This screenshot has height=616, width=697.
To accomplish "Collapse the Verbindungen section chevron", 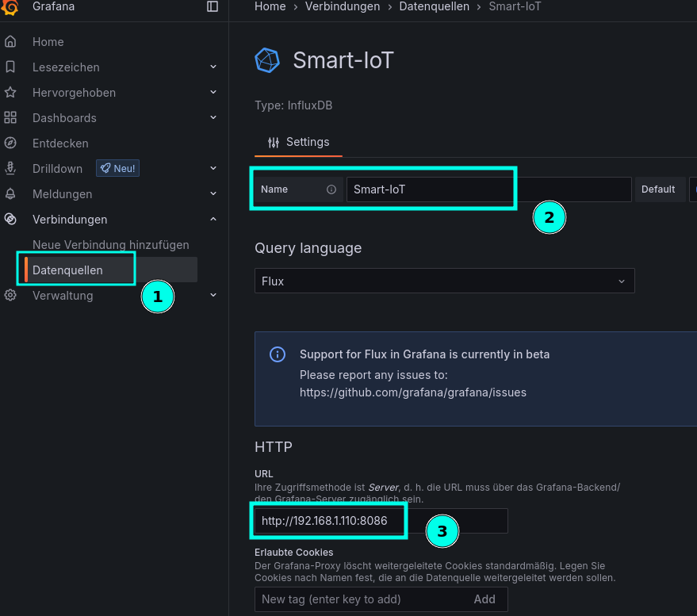I will click(x=213, y=219).
